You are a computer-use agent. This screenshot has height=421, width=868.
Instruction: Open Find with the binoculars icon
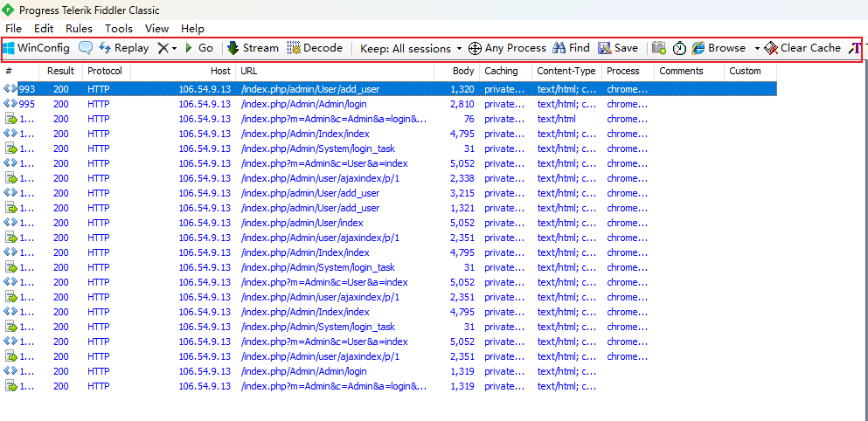tap(572, 48)
